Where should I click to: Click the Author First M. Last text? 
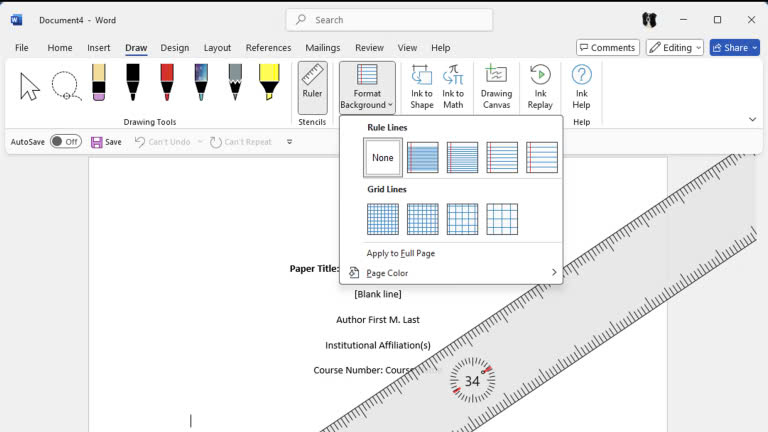click(x=378, y=320)
